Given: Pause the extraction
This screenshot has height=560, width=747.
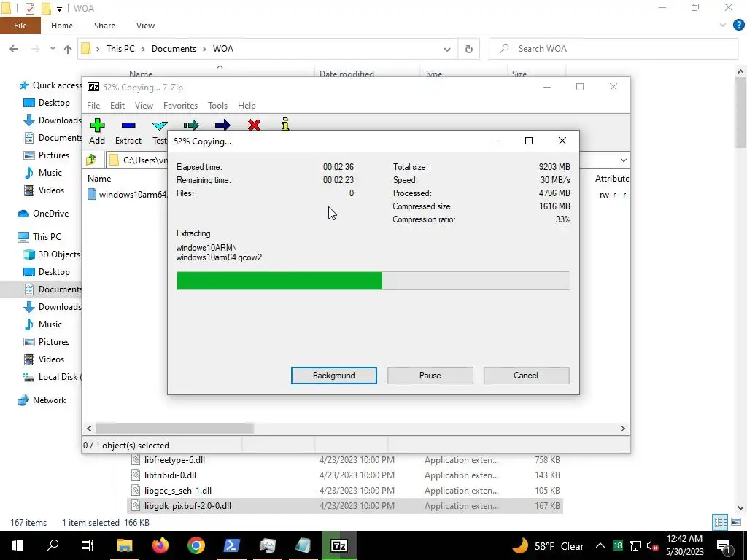Looking at the screenshot, I should 430,376.
